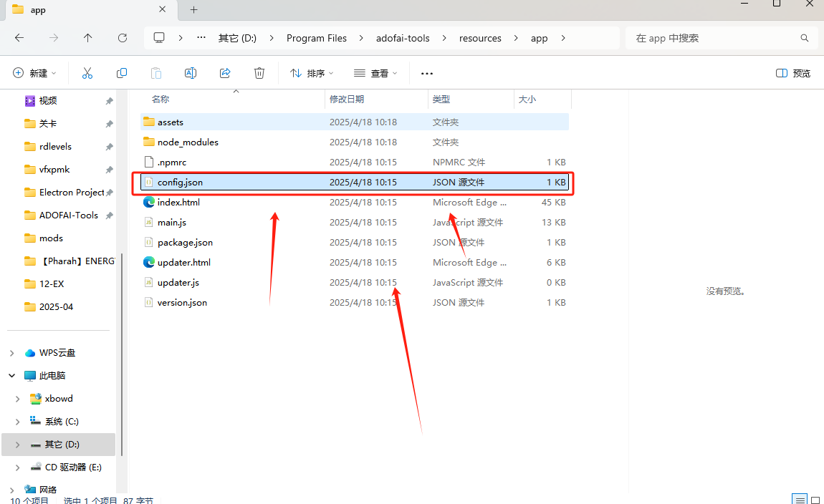Click the Rename icon in toolbar
This screenshot has height=504, width=824.
(190, 73)
